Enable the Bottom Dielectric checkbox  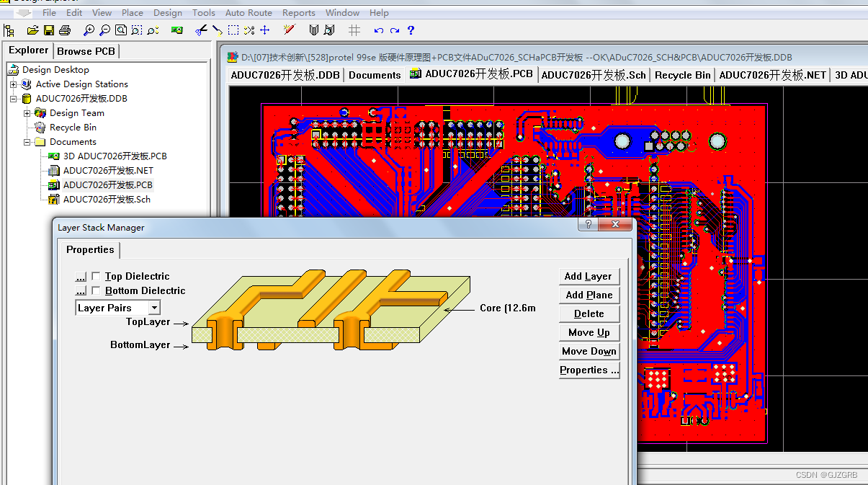tap(95, 290)
